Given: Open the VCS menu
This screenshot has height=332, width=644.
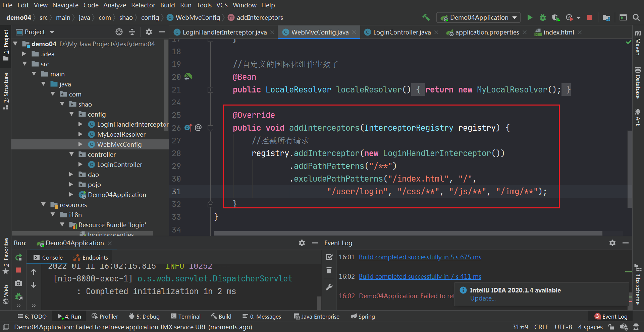Looking at the screenshot, I should click(x=222, y=5).
